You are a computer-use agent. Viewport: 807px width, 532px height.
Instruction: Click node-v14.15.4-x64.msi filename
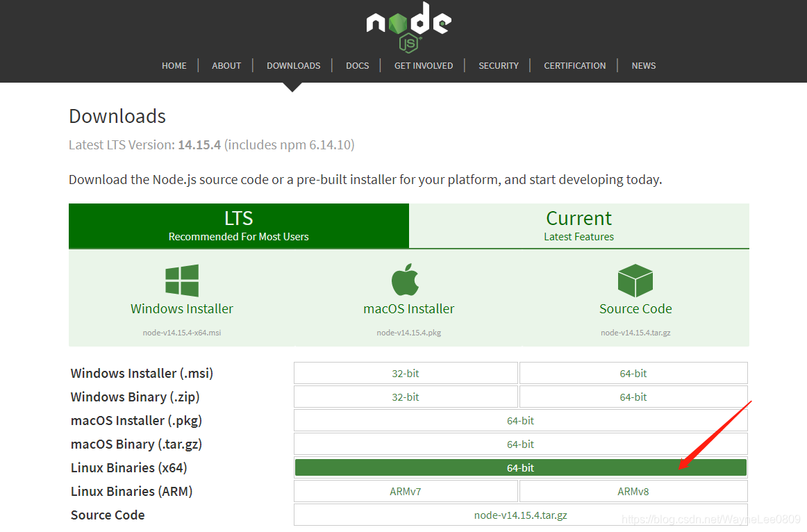tap(182, 333)
